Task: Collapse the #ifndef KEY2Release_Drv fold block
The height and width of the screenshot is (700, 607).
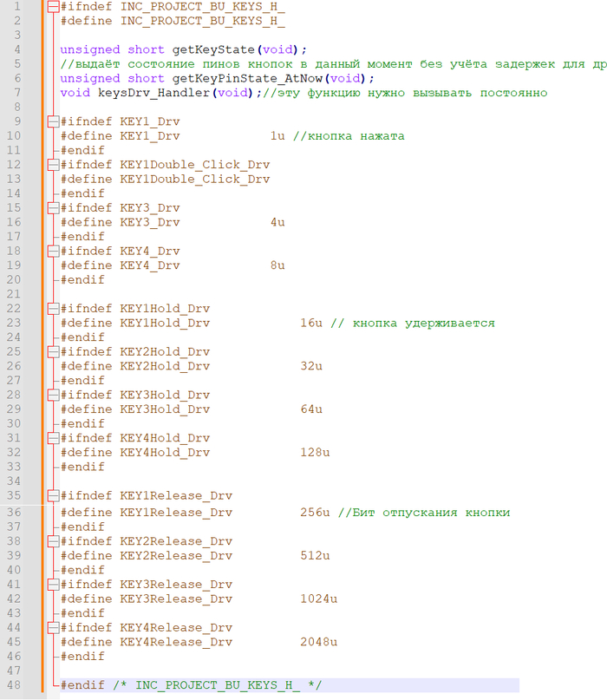Action: (x=54, y=541)
